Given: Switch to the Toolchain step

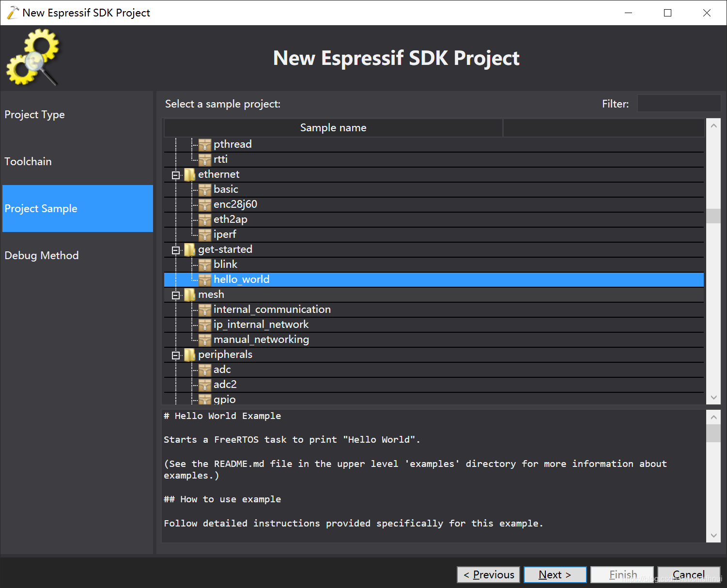Looking at the screenshot, I should 28,161.
